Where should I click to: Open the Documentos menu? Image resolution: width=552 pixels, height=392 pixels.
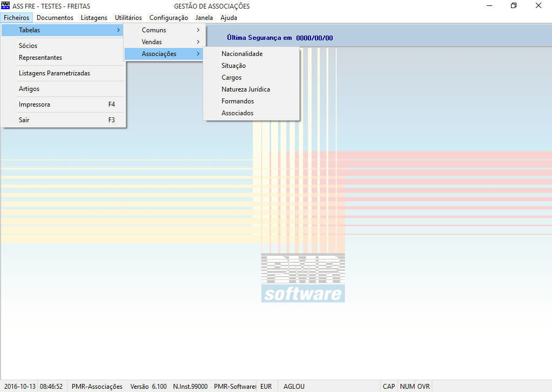click(x=55, y=18)
